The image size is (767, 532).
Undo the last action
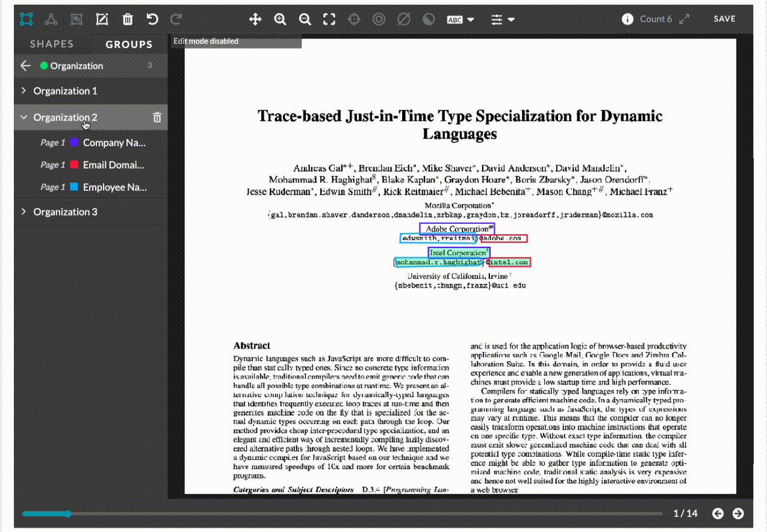coord(152,19)
